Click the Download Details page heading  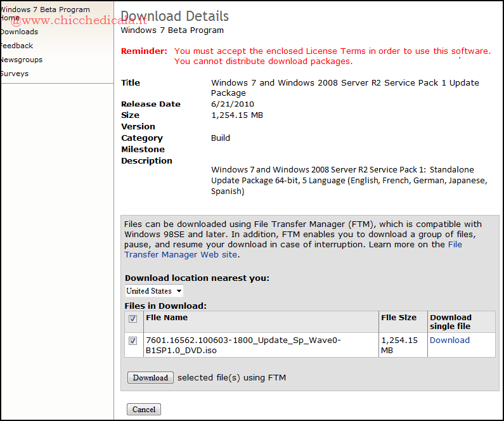[174, 16]
